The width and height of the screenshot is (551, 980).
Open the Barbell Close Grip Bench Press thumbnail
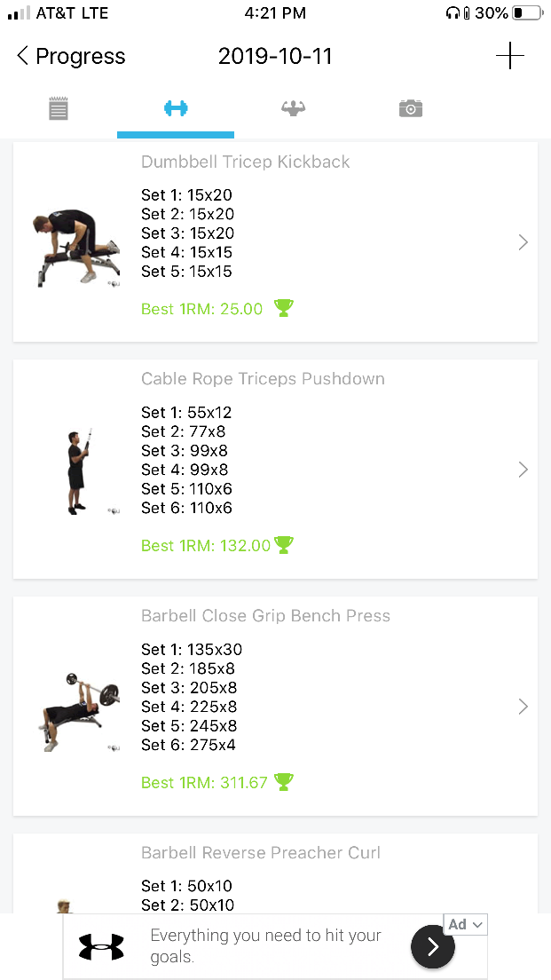click(76, 710)
